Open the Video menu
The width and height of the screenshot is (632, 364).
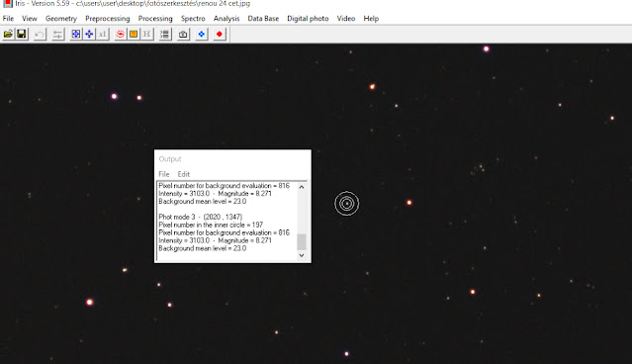(x=346, y=19)
